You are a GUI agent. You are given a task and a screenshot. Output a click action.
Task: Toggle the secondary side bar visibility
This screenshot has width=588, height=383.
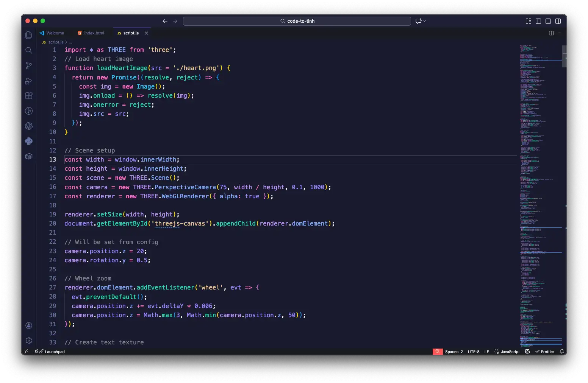[x=558, y=21]
